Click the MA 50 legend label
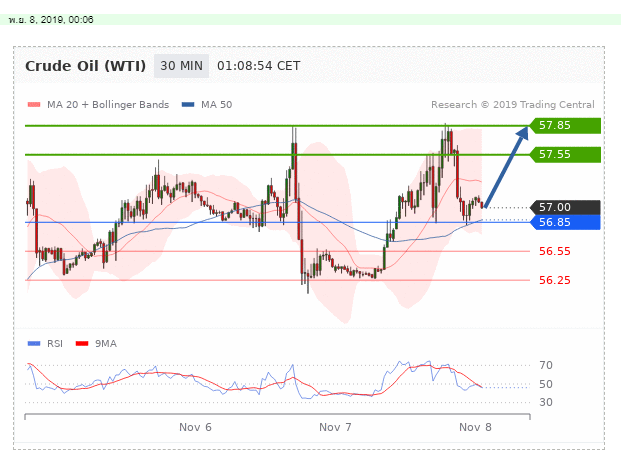Image resolution: width=621 pixels, height=464 pixels. (x=216, y=105)
